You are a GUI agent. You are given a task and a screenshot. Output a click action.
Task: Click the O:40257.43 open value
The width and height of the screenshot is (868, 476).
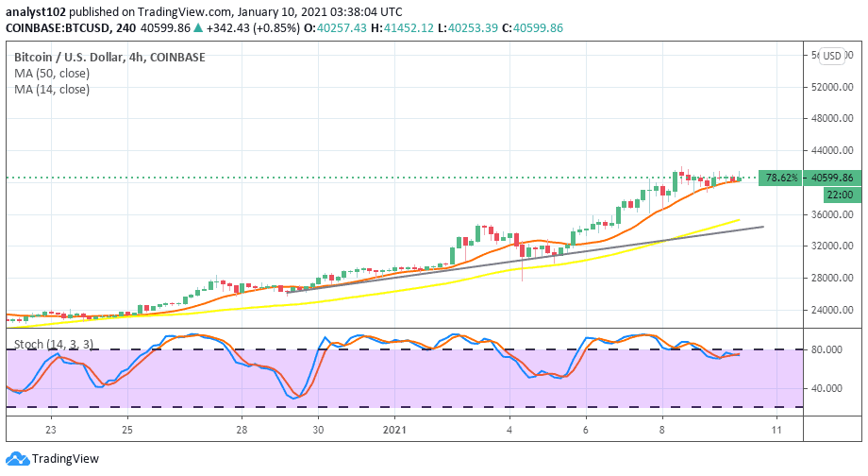[x=336, y=27]
